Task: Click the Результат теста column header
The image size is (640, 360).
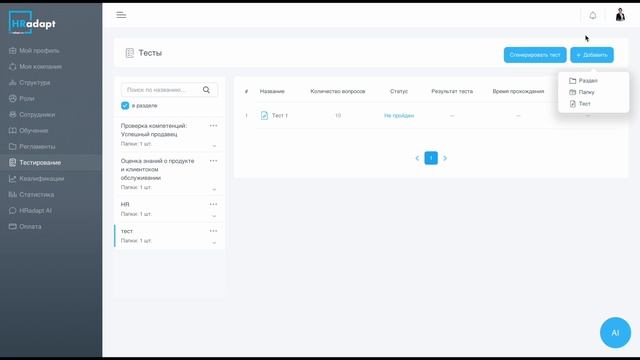Action: (452, 91)
